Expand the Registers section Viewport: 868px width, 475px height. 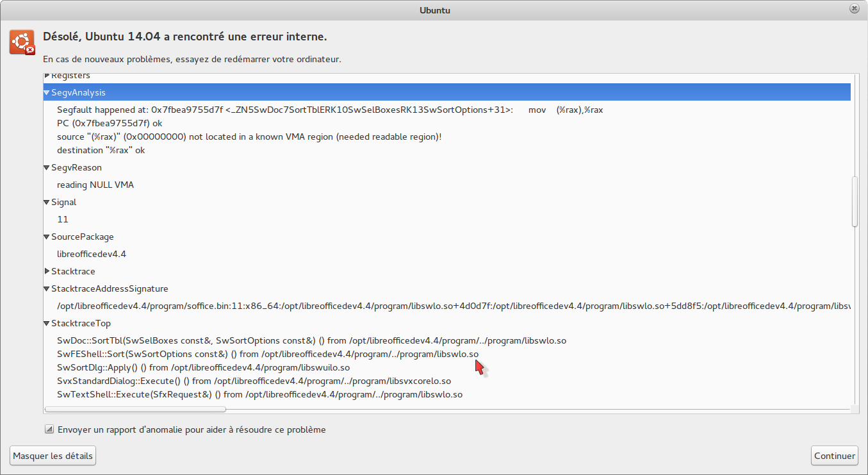tap(47, 76)
